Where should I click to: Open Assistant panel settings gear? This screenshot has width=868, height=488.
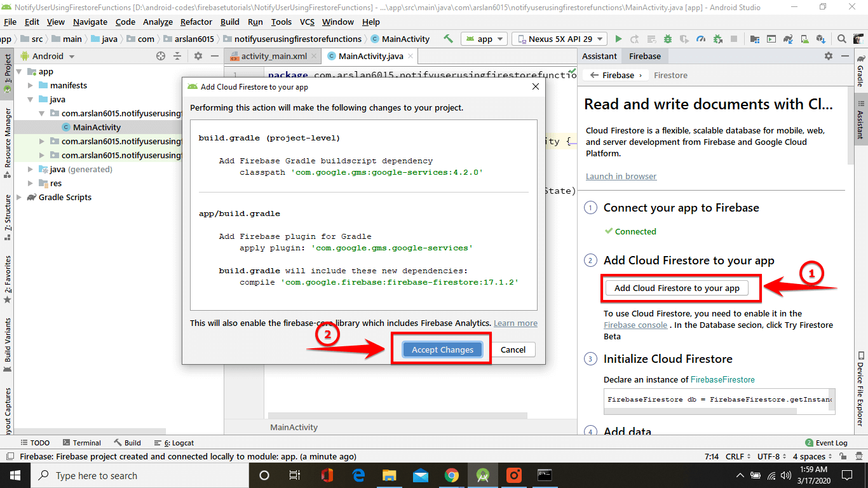click(x=829, y=56)
